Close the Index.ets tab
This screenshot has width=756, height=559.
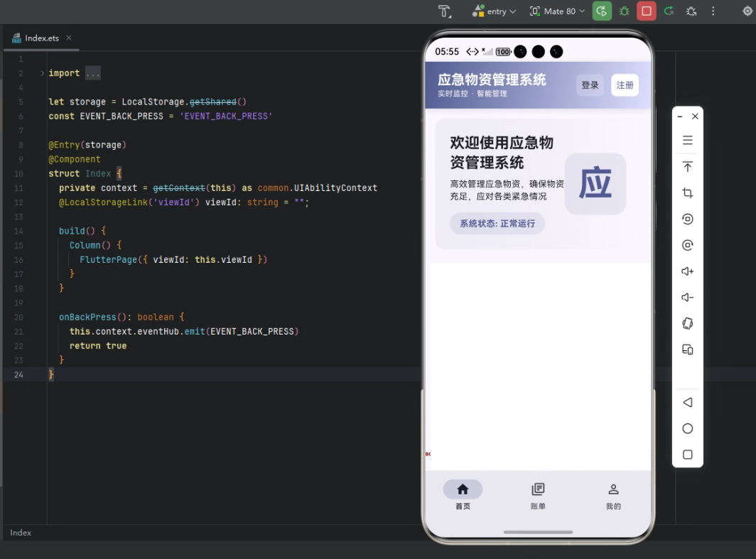[69, 38]
